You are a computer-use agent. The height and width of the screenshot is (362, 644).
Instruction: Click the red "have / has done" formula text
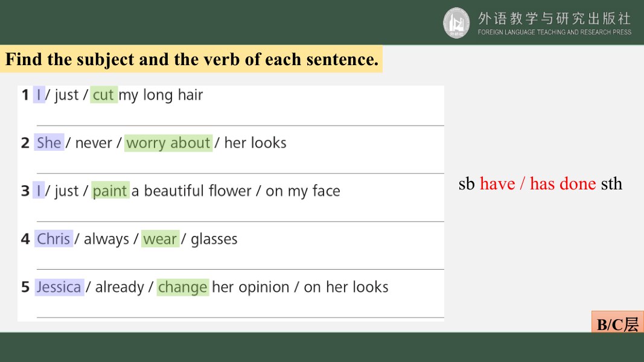538,183
